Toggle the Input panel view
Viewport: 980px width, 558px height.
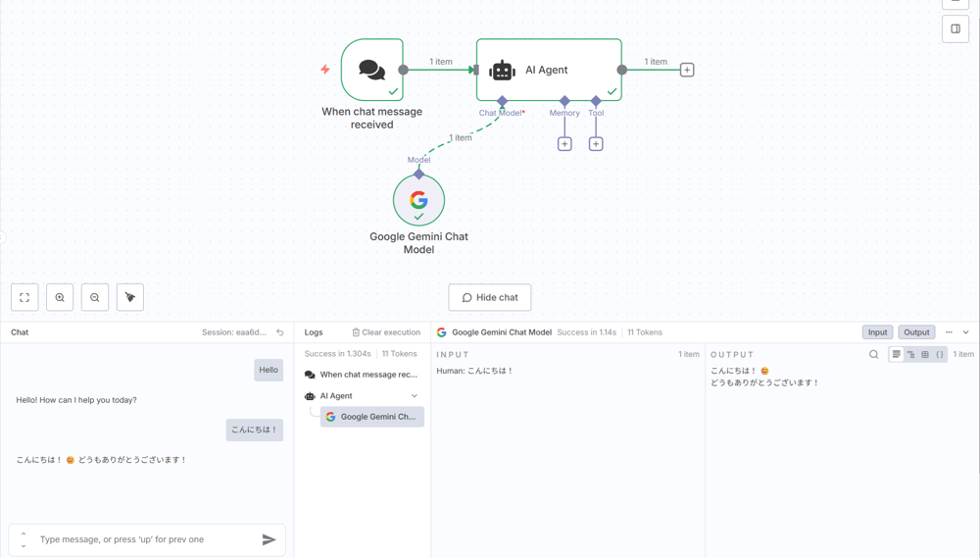[x=877, y=332]
